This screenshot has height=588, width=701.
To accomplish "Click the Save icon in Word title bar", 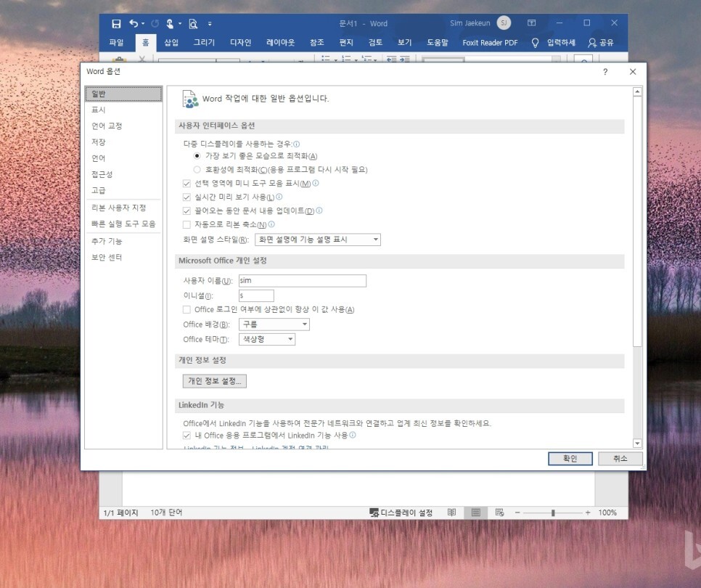I will [116, 24].
